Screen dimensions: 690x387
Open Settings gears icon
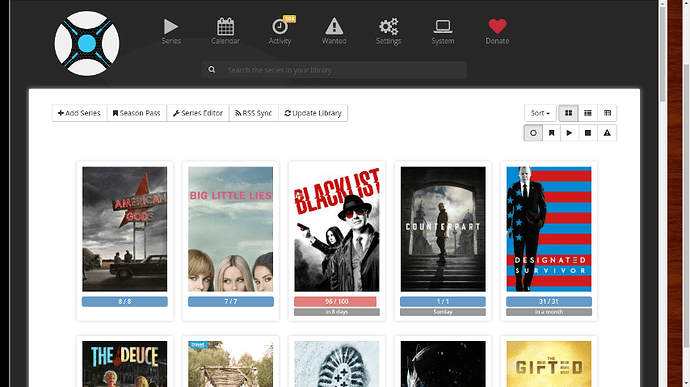pos(389,26)
